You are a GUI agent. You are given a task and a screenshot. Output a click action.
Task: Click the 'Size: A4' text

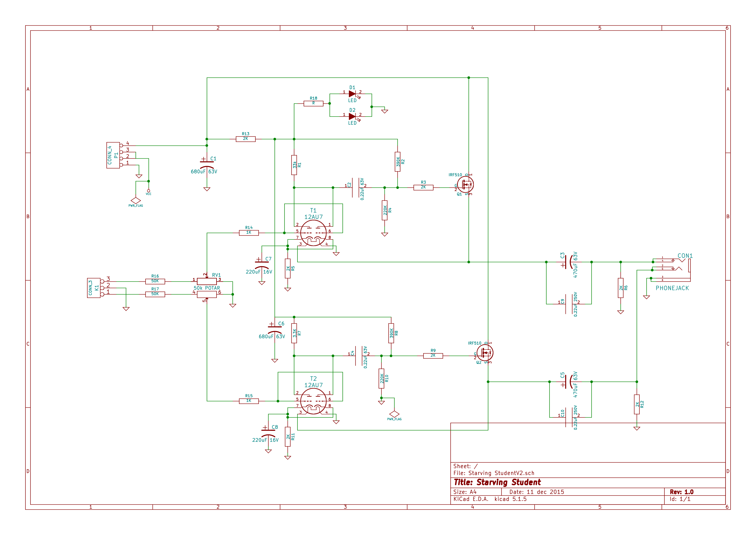[x=465, y=492]
